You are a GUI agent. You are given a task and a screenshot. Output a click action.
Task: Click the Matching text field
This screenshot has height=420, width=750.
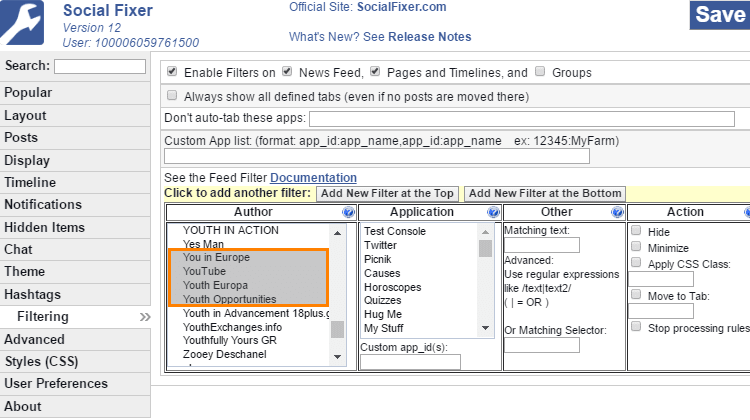(x=542, y=245)
